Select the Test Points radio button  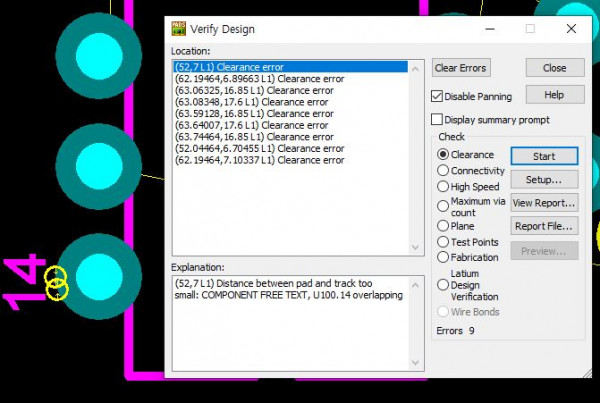pyautogui.click(x=443, y=242)
